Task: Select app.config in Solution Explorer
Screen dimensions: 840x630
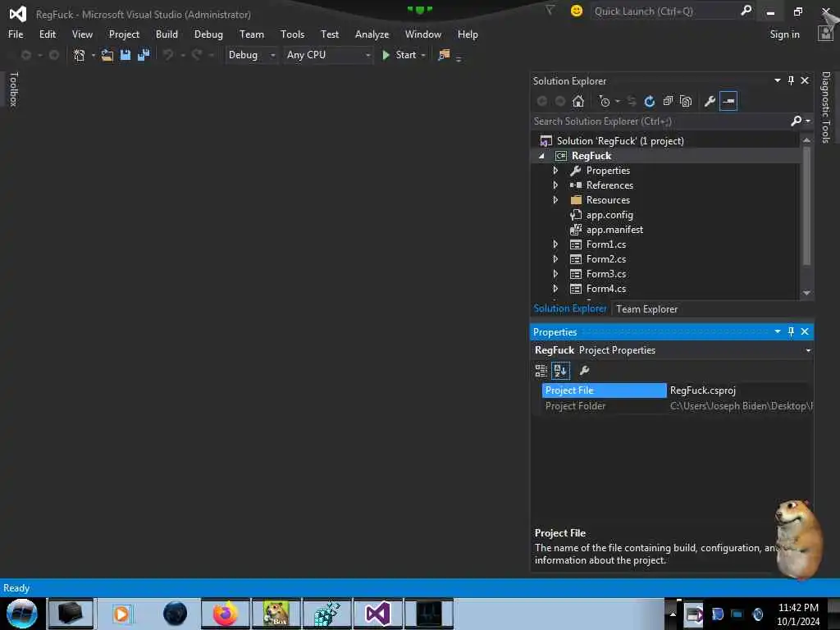Action: 609,215
